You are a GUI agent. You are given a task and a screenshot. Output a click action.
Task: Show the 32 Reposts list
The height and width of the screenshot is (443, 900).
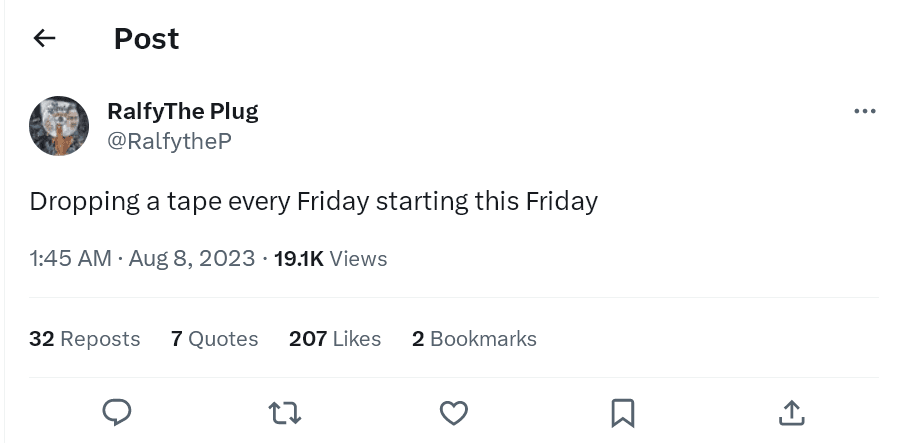point(85,339)
